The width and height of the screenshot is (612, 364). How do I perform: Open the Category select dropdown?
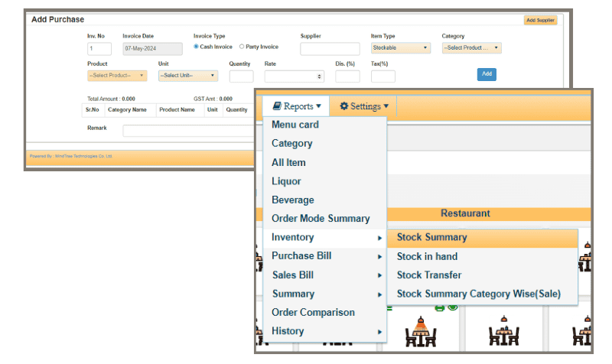click(471, 48)
